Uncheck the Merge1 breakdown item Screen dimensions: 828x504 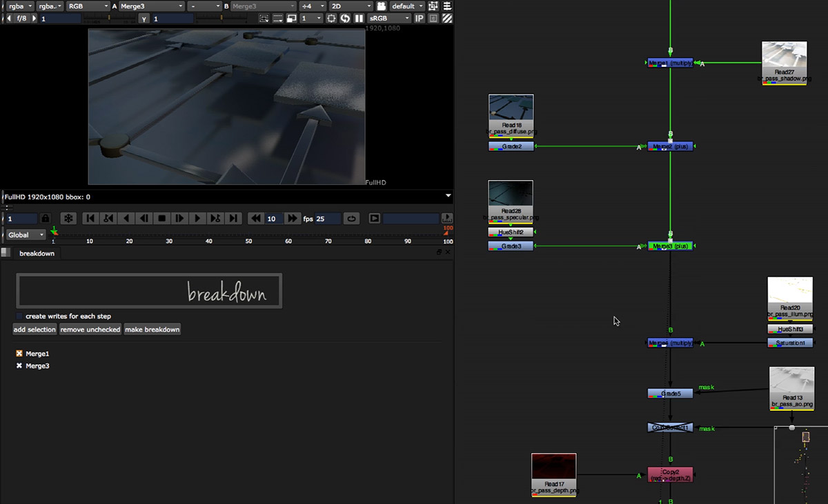point(19,354)
